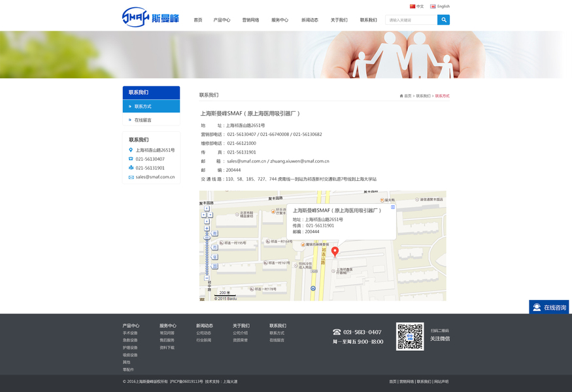Open 首页 in the top navigation
The width and height of the screenshot is (572, 392).
(x=197, y=20)
